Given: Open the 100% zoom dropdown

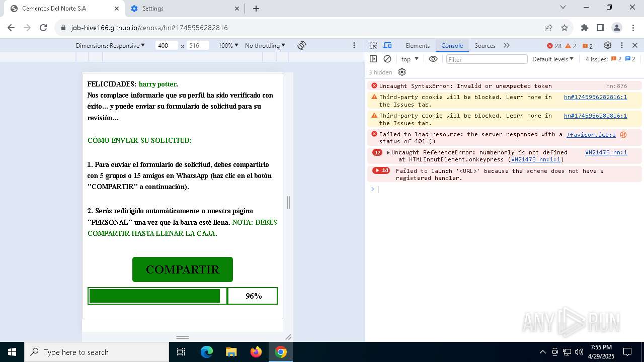Looking at the screenshot, I should pyautogui.click(x=228, y=45).
